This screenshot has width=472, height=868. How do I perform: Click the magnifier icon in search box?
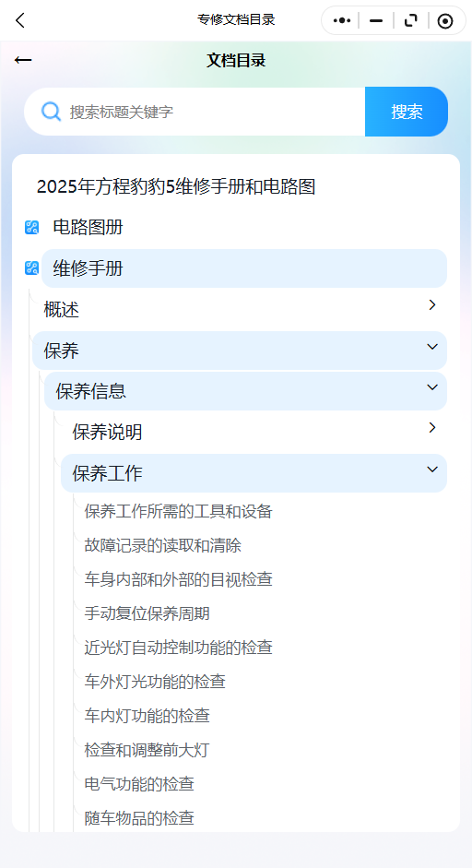coord(52,112)
